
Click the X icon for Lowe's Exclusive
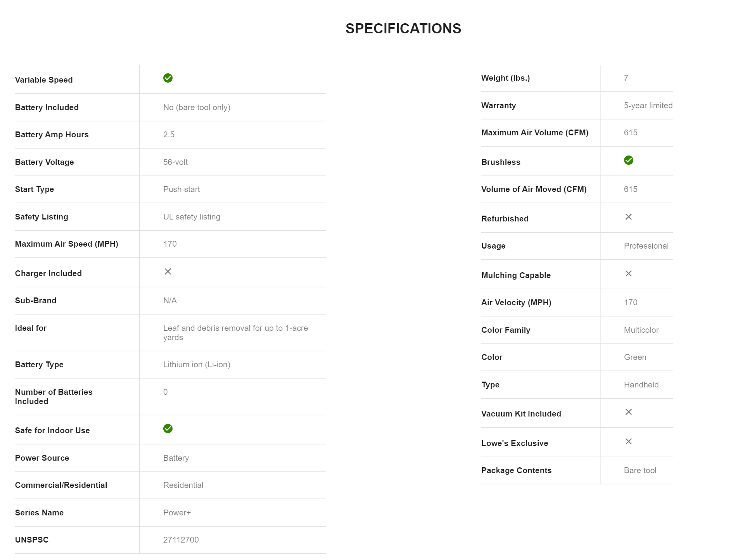(x=629, y=441)
